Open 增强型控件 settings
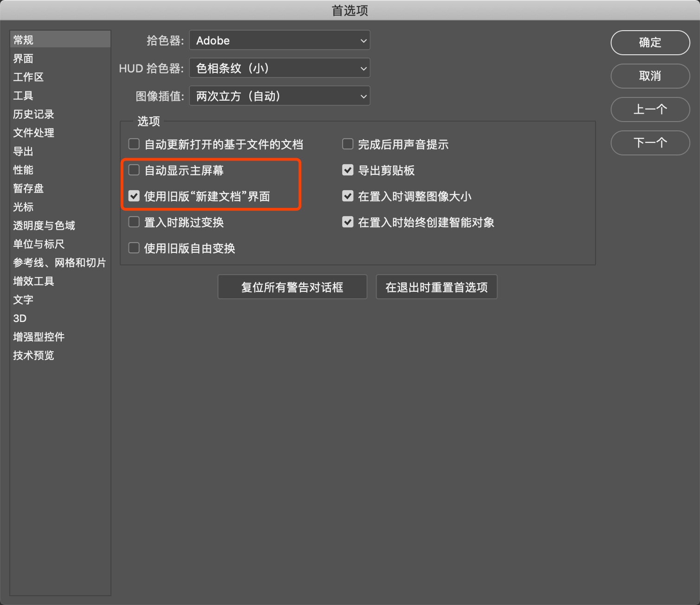The height and width of the screenshot is (605, 700). pos(60,337)
